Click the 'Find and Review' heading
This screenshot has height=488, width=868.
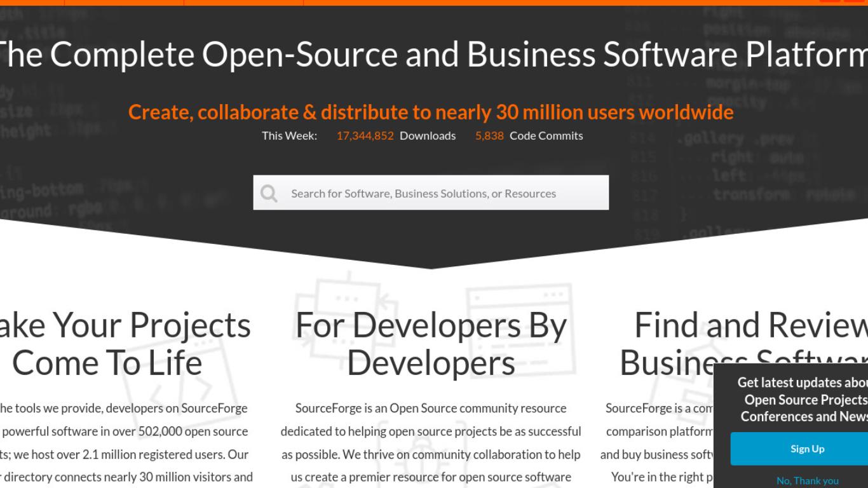750,325
